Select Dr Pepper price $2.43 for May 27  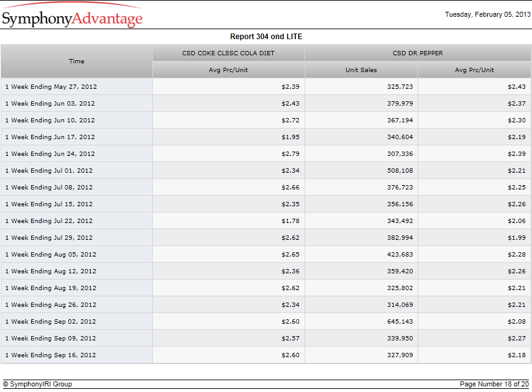pyautogui.click(x=516, y=87)
